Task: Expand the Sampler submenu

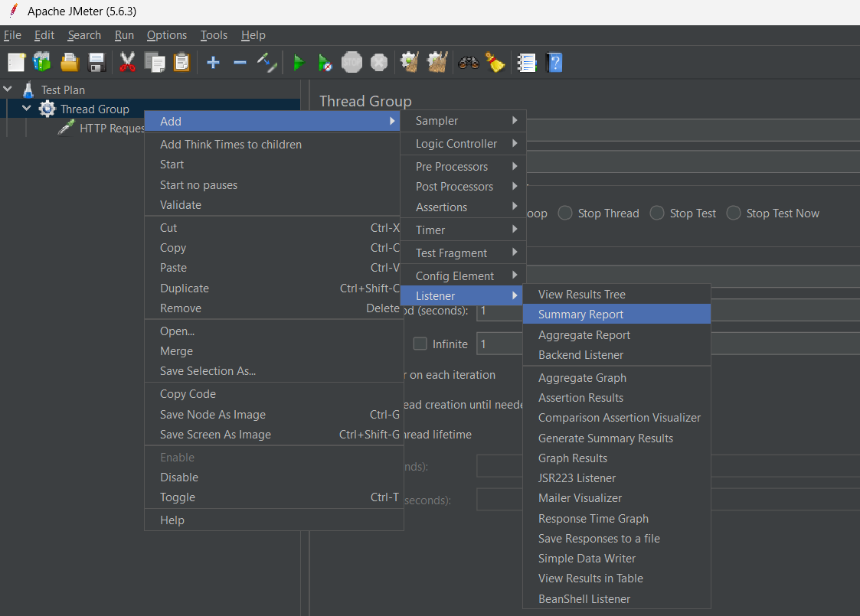Action: [463, 121]
